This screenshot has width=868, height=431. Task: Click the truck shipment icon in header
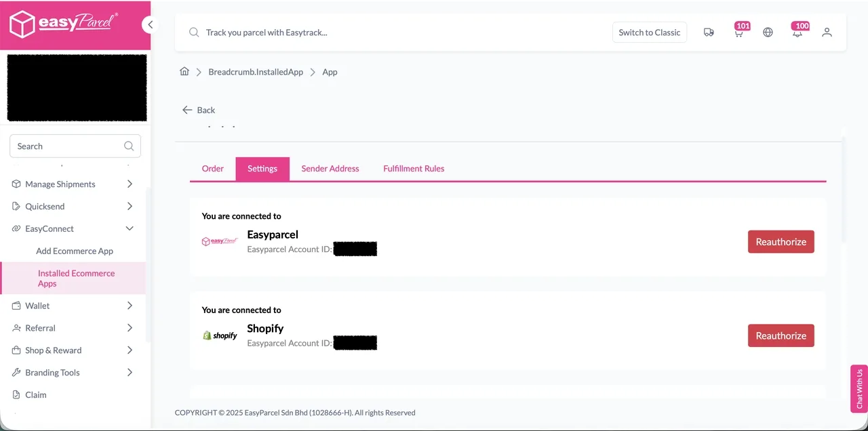point(709,32)
